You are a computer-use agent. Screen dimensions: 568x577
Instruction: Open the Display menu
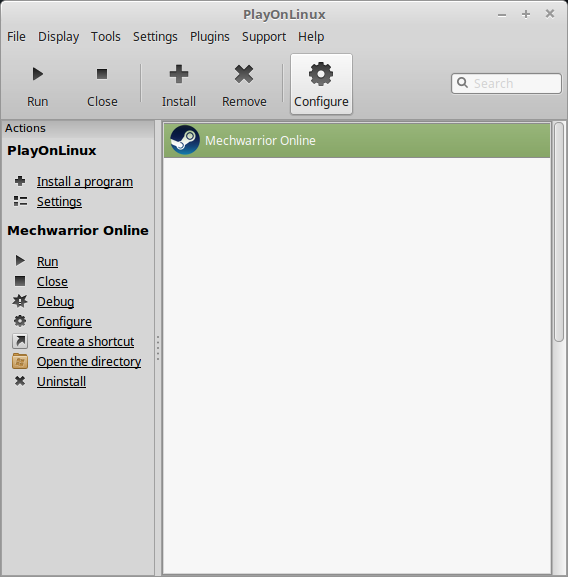point(58,37)
